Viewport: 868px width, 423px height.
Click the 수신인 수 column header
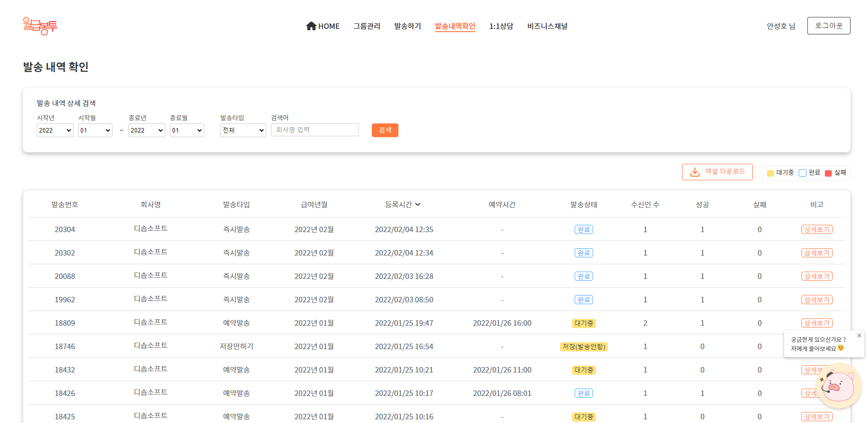[645, 205]
